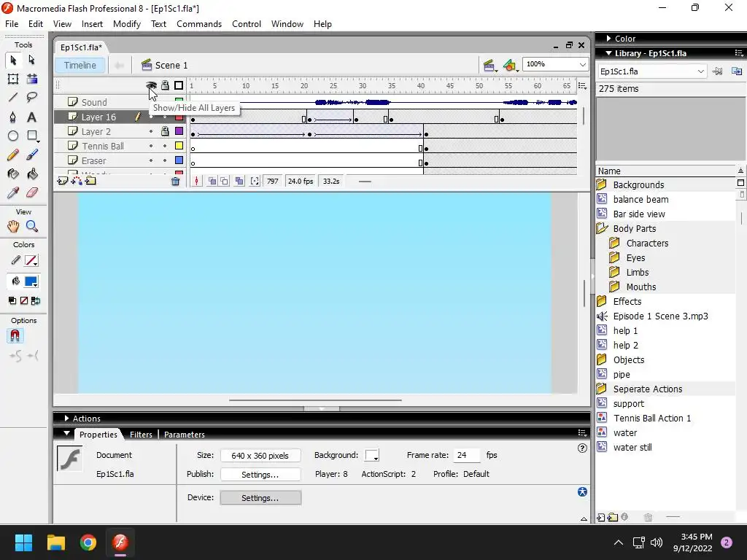This screenshot has height=560, width=747.
Task: Select the Oval tool
Action: (x=13, y=136)
